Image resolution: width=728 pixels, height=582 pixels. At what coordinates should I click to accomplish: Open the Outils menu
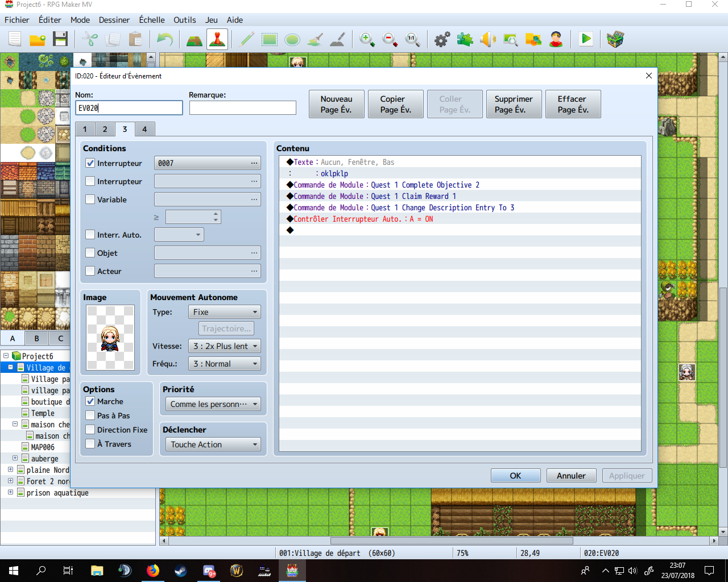pos(185,20)
